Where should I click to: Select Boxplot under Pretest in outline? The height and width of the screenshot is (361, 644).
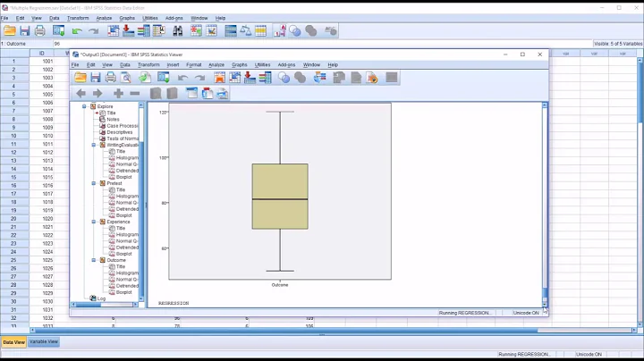pyautogui.click(x=124, y=215)
